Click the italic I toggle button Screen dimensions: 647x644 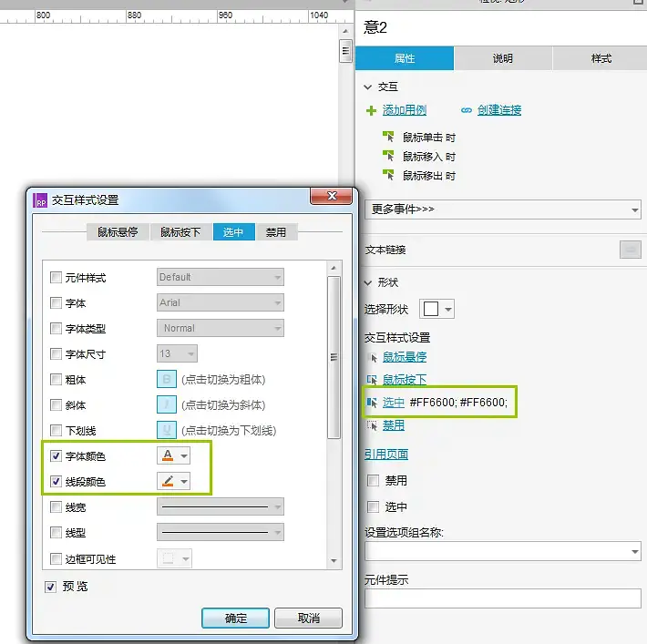(x=167, y=404)
